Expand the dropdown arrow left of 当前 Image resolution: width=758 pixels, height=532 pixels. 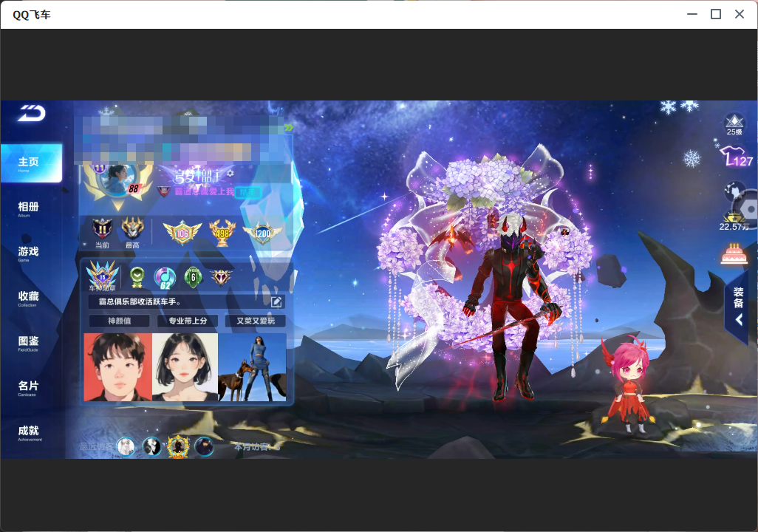85,245
